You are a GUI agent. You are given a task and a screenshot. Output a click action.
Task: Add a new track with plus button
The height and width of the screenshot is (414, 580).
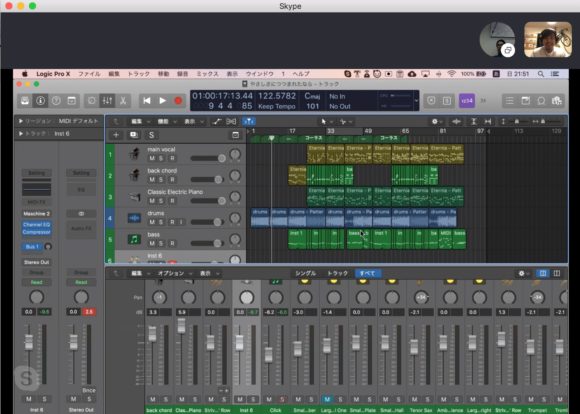[x=116, y=135]
